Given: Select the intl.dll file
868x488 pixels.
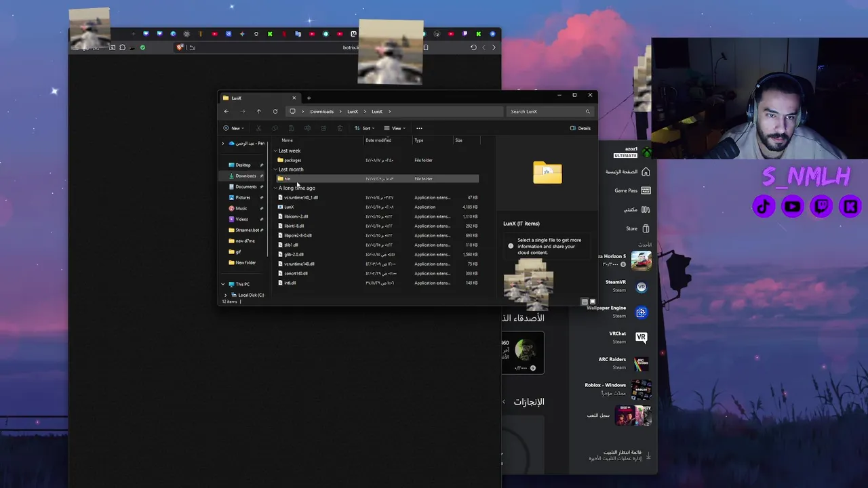Looking at the screenshot, I should (x=377, y=283).
